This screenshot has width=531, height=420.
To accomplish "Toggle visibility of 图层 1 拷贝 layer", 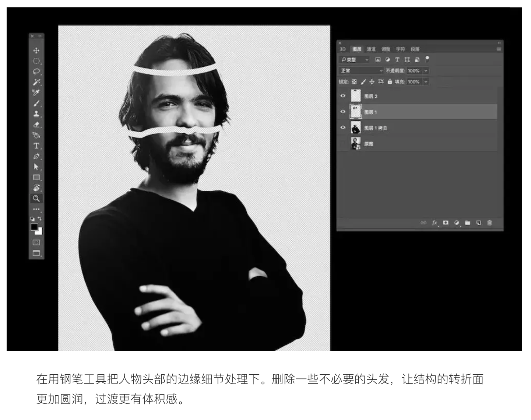I will click(x=343, y=127).
